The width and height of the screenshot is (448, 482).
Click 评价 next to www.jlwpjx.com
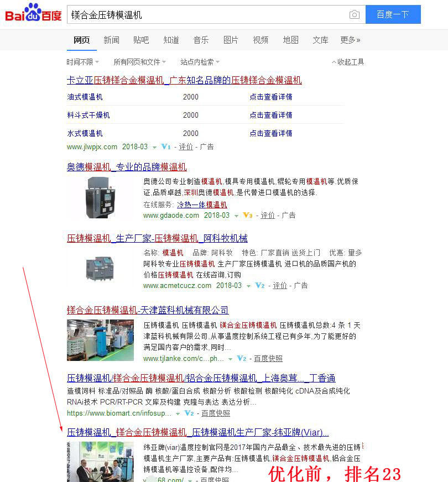(186, 147)
